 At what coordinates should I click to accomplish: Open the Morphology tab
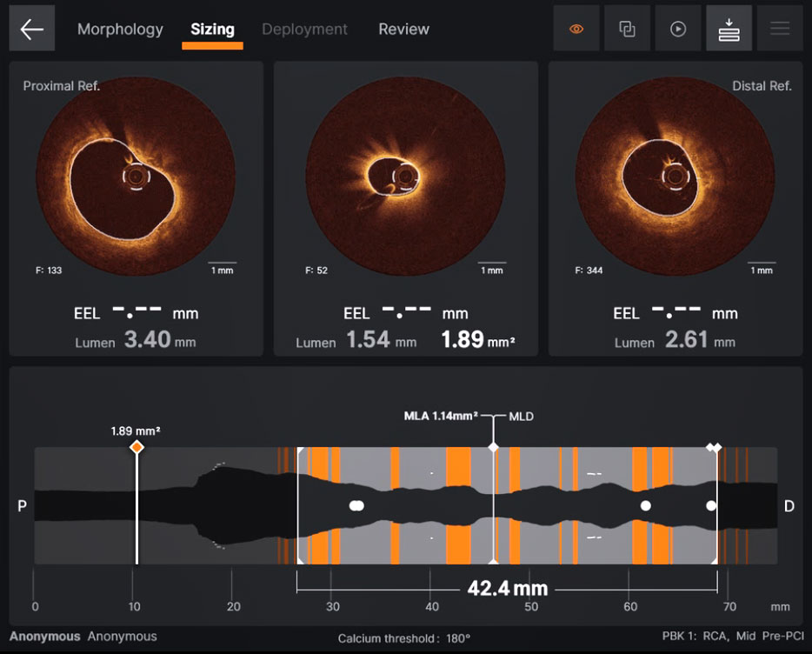tap(120, 29)
